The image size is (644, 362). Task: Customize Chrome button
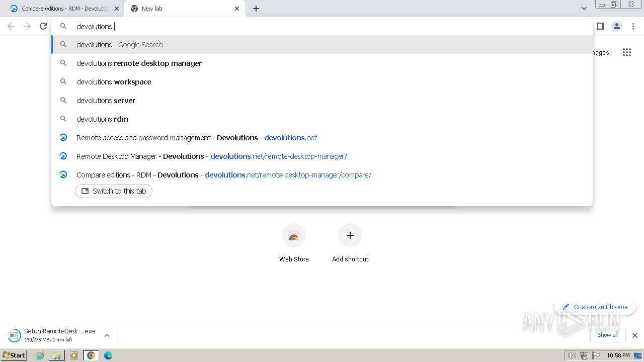595,307
